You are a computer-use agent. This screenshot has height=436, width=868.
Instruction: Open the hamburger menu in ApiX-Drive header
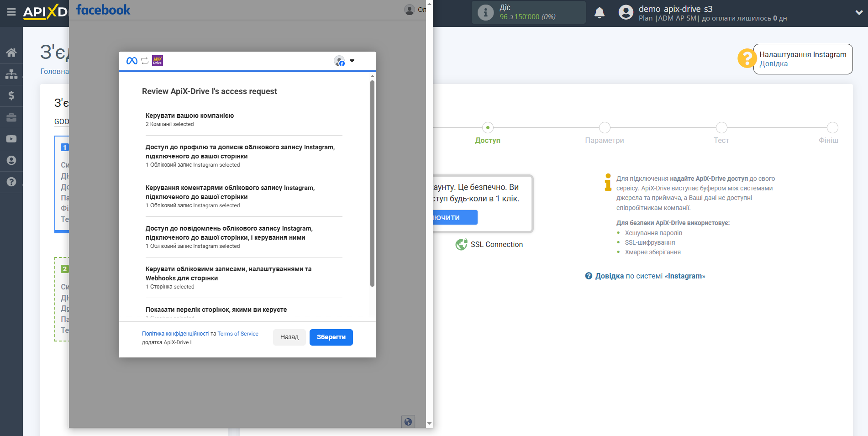coord(11,12)
